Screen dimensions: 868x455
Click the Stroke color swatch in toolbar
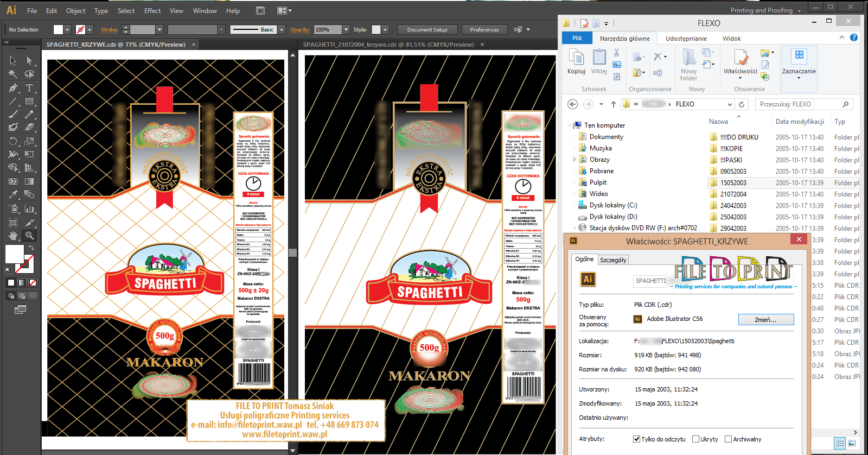[x=24, y=264]
